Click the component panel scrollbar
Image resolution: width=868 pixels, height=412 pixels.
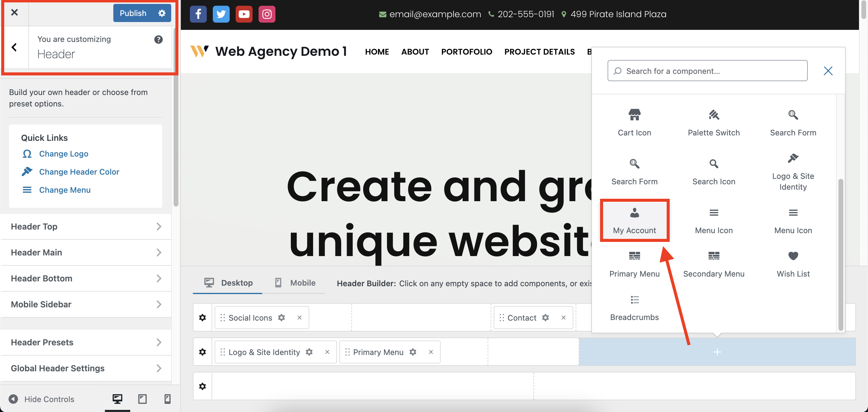click(x=840, y=255)
